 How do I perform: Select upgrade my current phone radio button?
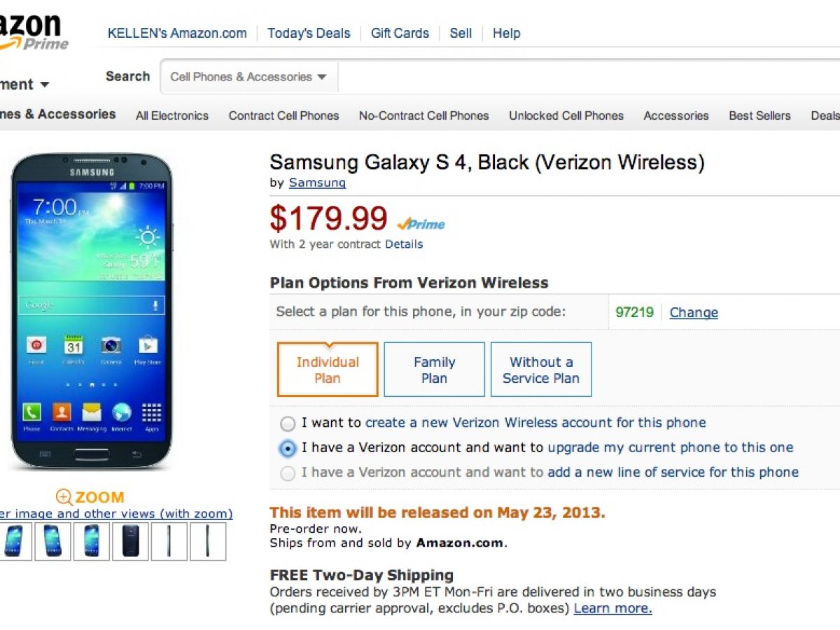point(288,449)
